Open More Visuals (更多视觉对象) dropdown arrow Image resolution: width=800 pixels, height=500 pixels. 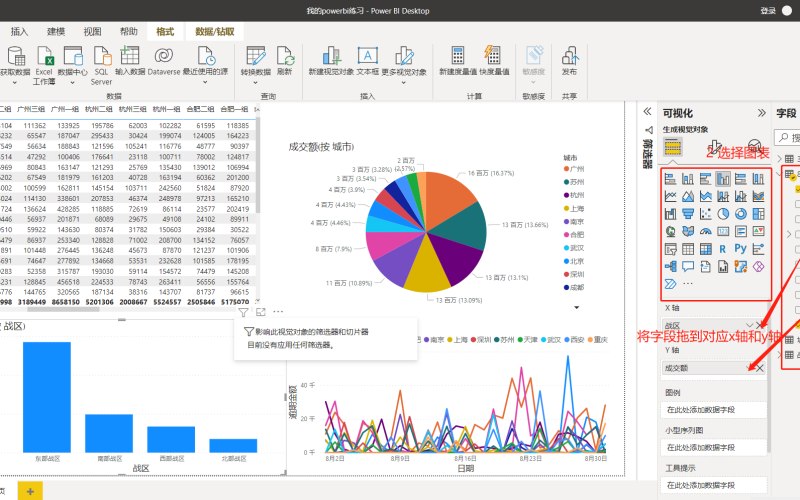point(404,83)
